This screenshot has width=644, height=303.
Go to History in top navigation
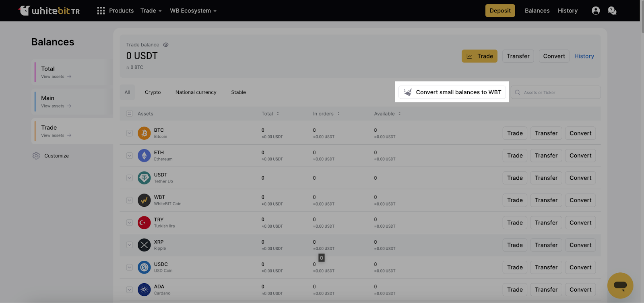click(x=568, y=10)
